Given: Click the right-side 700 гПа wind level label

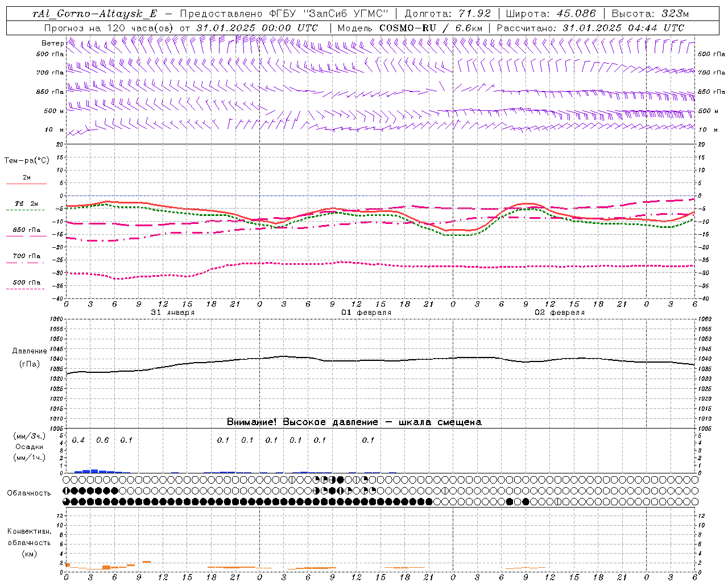Looking at the screenshot, I should coord(712,73).
